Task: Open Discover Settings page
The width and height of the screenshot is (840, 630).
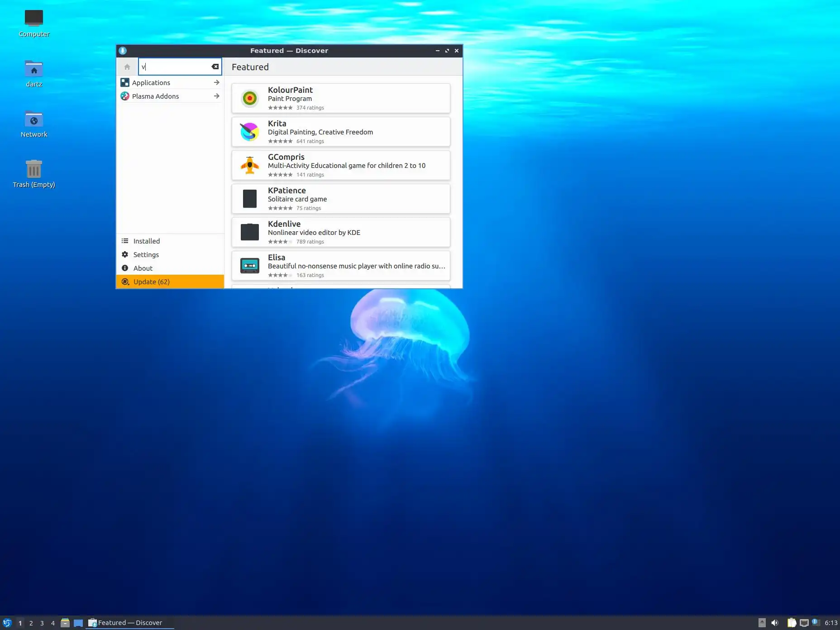Action: 170,254
